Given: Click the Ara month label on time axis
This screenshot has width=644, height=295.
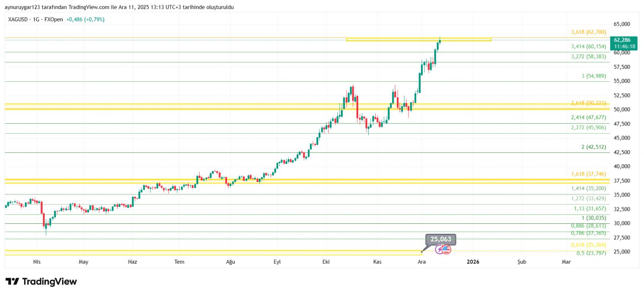Looking at the screenshot, I should (421, 262).
